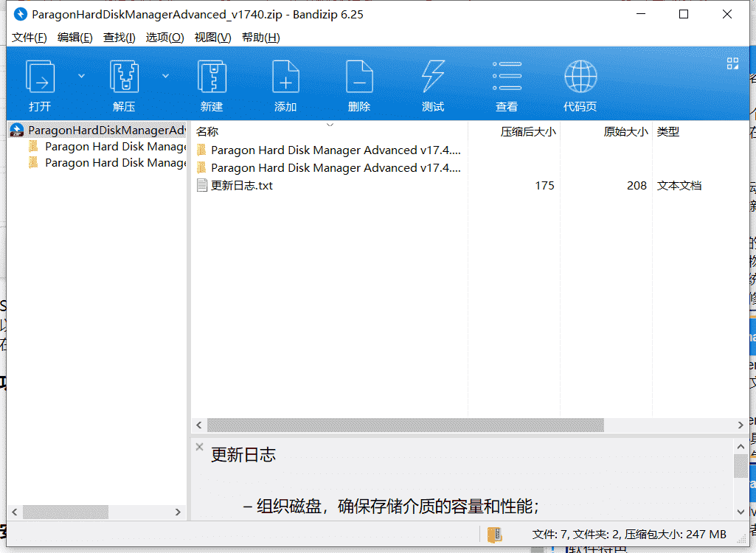Image resolution: width=756 pixels, height=553 pixels.
Task: Click the preview pane scroll up arrow
Action: tap(741, 447)
